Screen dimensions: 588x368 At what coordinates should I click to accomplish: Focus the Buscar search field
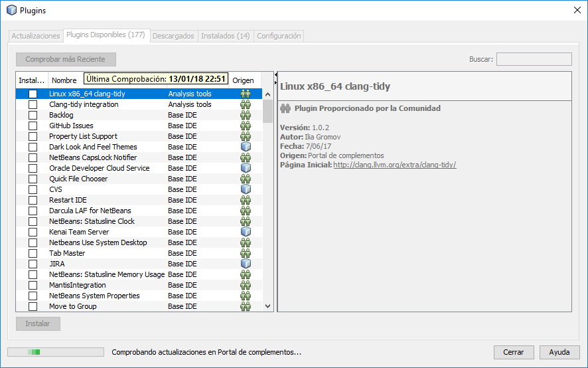(534, 59)
